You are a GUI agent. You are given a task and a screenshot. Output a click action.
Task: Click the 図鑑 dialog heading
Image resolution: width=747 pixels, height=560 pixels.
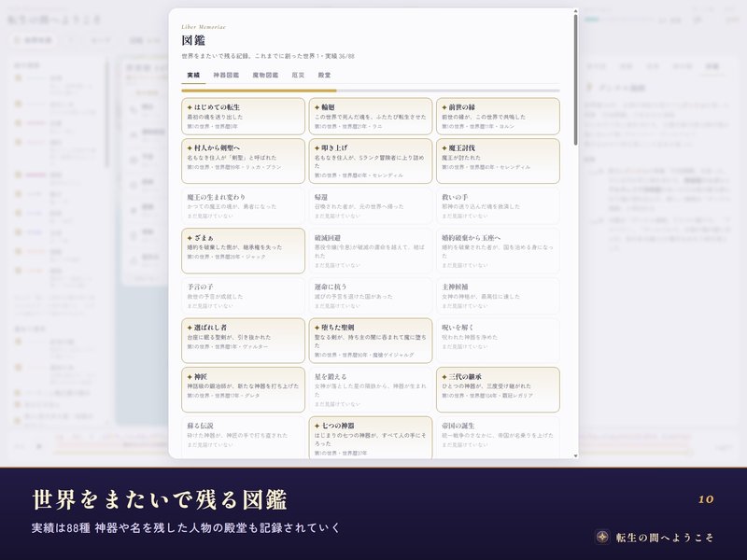coord(193,40)
